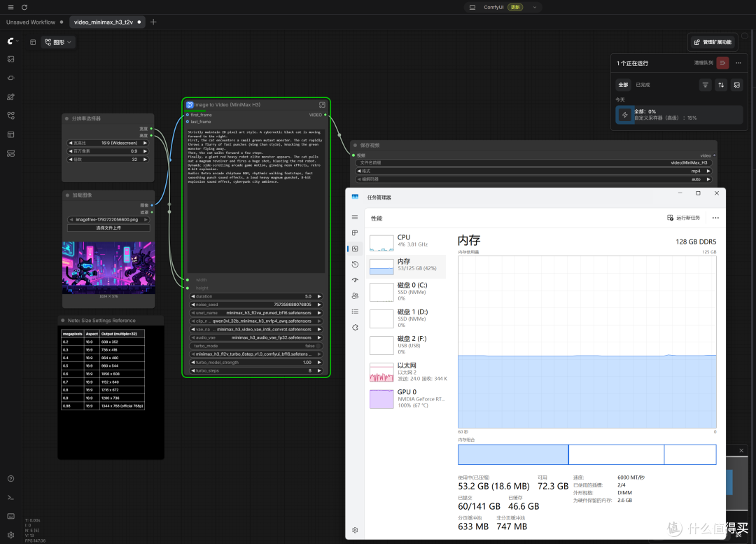
Task: Open the image file name dropdown in 加载图像
Action: [x=108, y=219]
